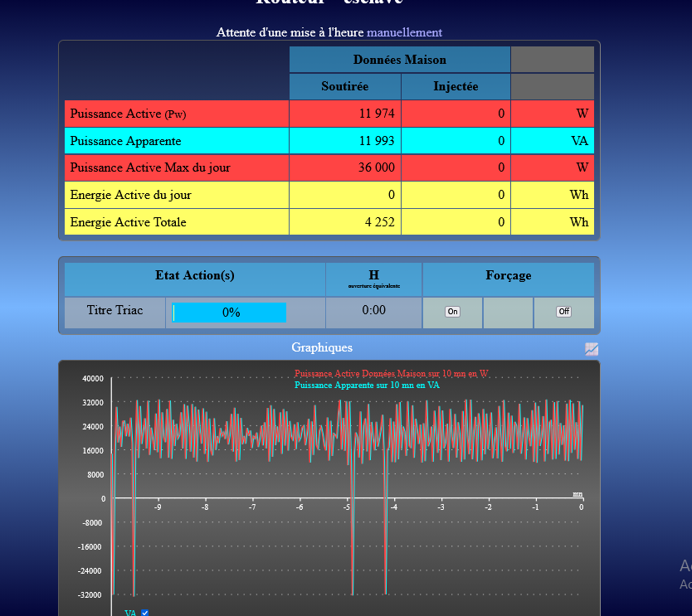
Task: Click the 0:00 equivalent opening time cell
Action: [x=373, y=310]
